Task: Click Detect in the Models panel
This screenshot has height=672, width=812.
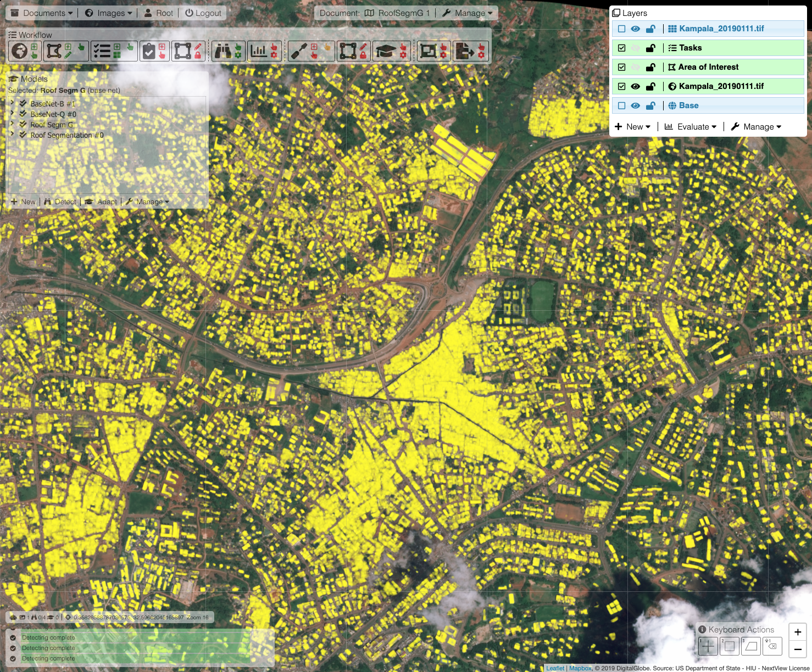Action: pos(60,201)
